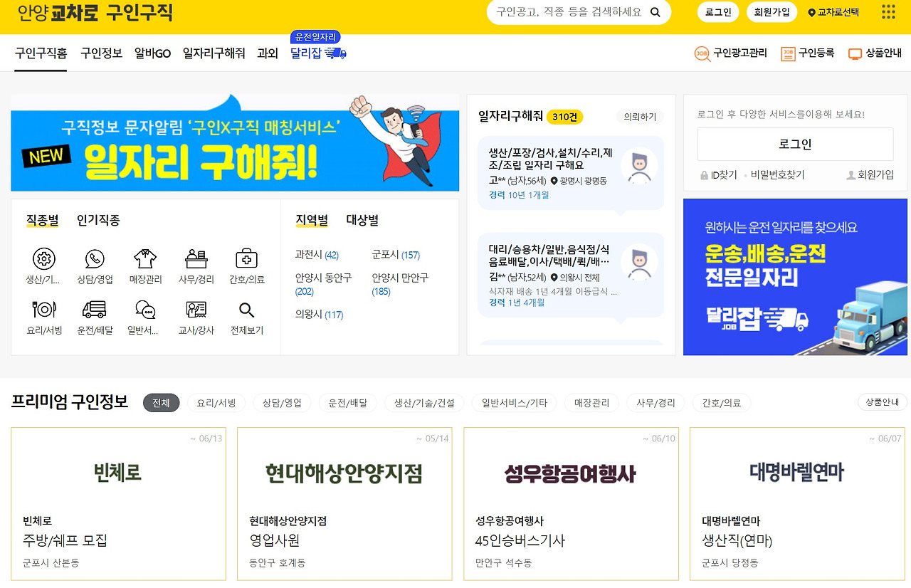Click the 교차로선택 location pin
The width and height of the screenshot is (911, 588).
tap(812, 13)
